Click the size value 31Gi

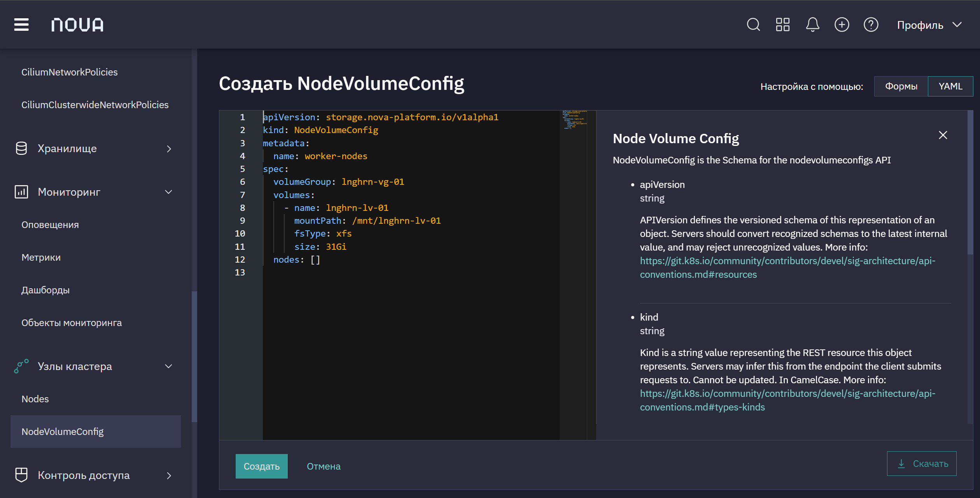click(x=336, y=247)
